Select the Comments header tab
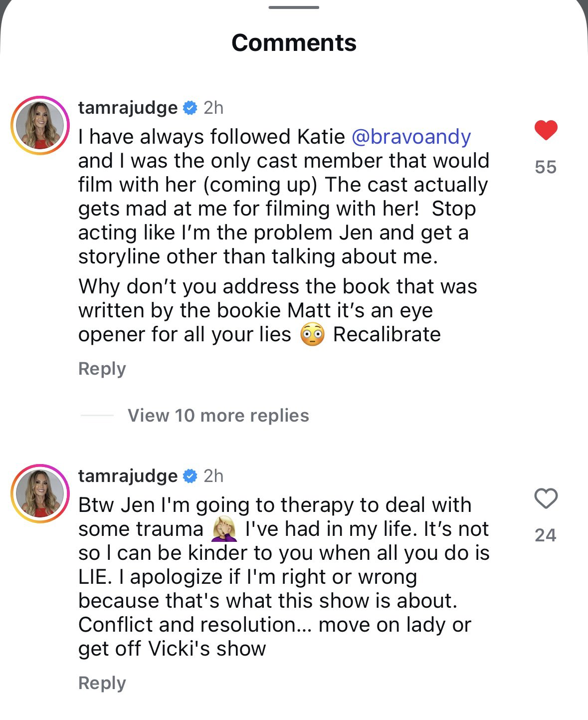The width and height of the screenshot is (588, 720). pos(294,42)
